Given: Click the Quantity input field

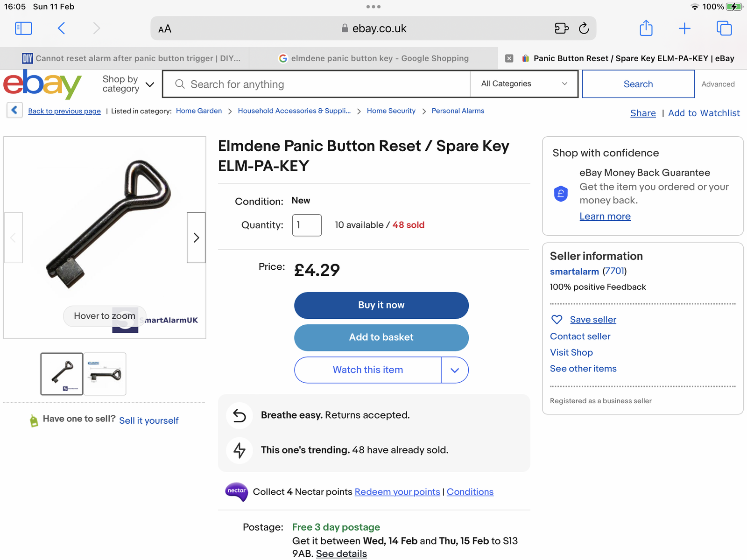Looking at the screenshot, I should (307, 225).
